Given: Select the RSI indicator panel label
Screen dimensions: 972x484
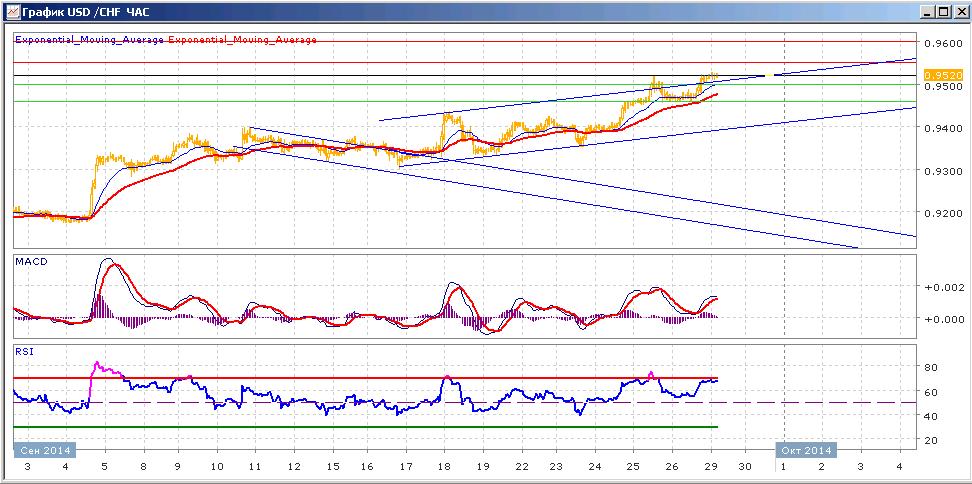Looking at the screenshot, I should pyautogui.click(x=25, y=351).
